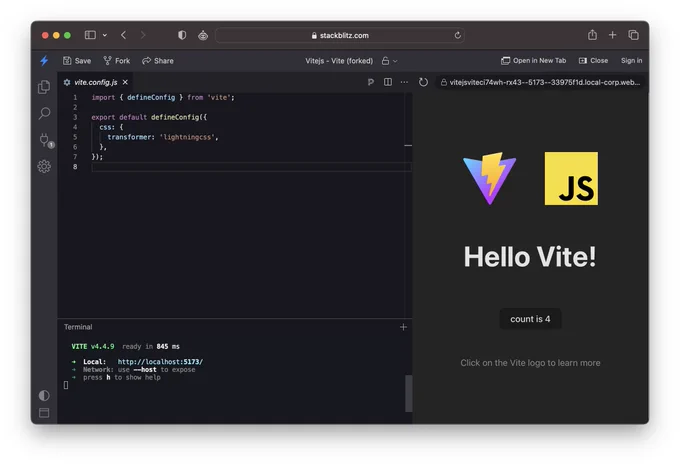Toggle the color theme icon
This screenshot has height=465, width=680.
pos(44,395)
